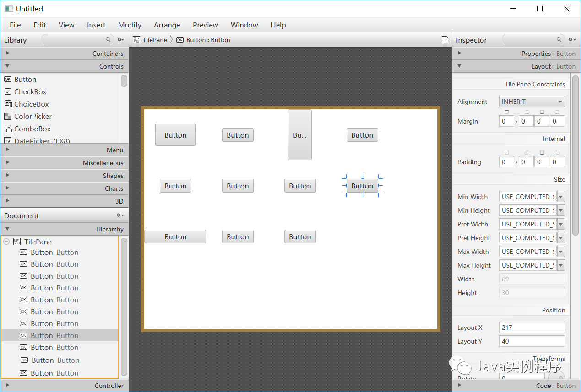The width and height of the screenshot is (581, 392).
Task: Collapse the Hierarchy section
Action: (x=64, y=229)
